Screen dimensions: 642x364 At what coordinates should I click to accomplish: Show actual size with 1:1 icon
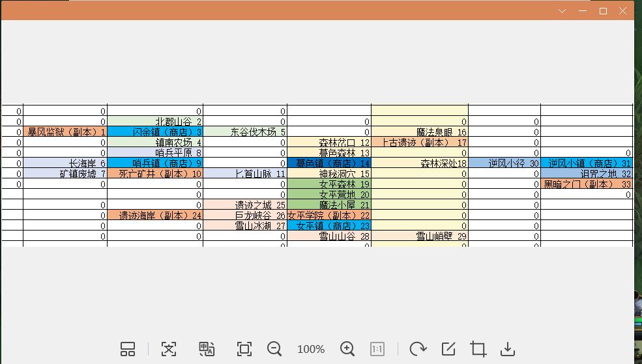(377, 349)
